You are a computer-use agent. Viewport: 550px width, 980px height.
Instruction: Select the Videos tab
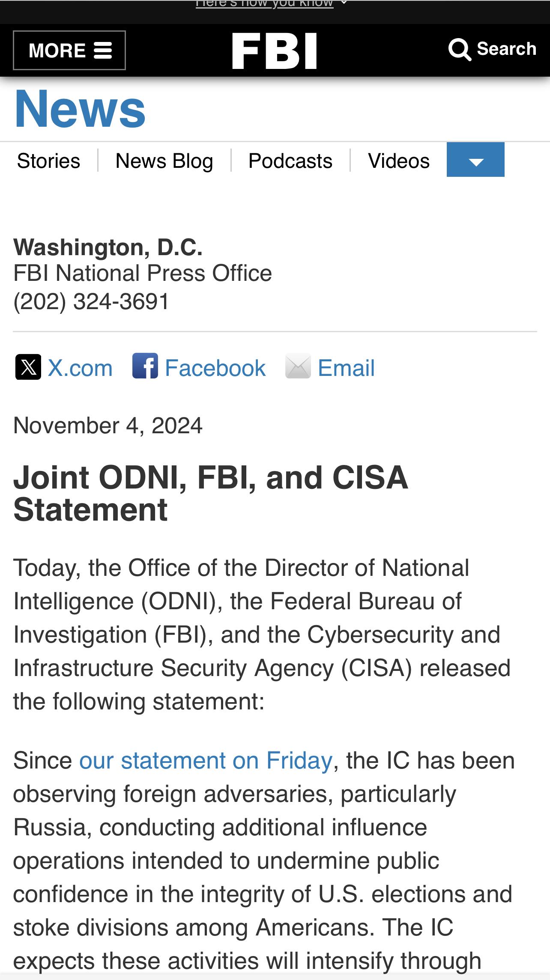399,161
